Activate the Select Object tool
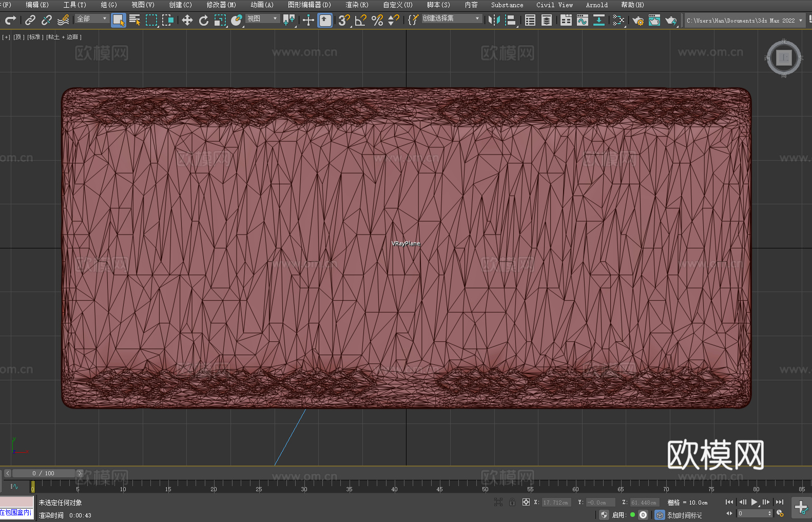 tap(119, 20)
